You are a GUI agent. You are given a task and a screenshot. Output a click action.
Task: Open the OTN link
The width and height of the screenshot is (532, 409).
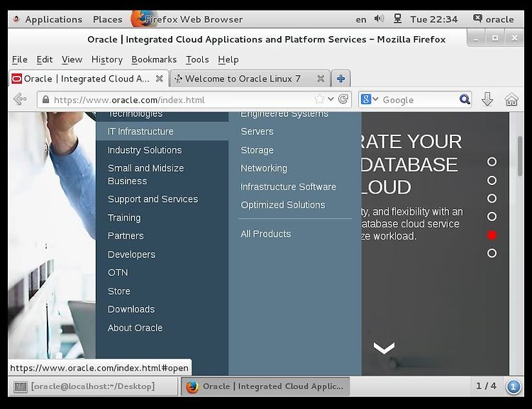[118, 273]
